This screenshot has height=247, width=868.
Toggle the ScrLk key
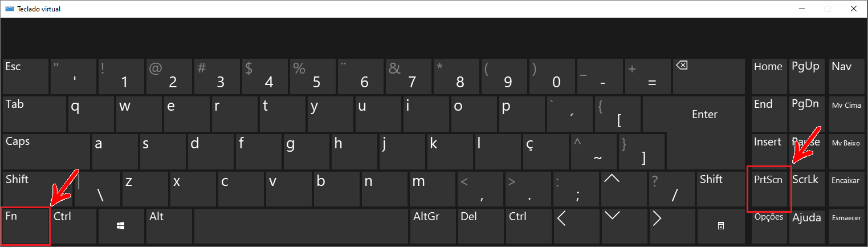[806, 189]
